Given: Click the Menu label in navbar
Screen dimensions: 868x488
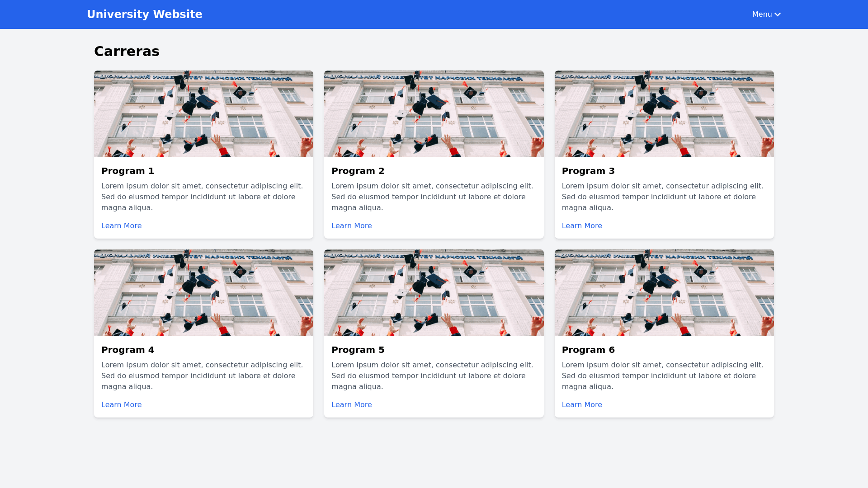Looking at the screenshot, I should click(762, 14).
